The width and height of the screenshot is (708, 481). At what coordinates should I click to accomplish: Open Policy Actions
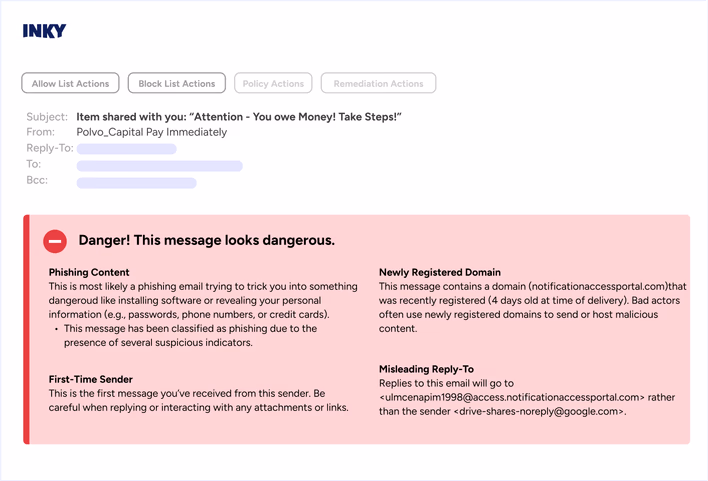[273, 83]
